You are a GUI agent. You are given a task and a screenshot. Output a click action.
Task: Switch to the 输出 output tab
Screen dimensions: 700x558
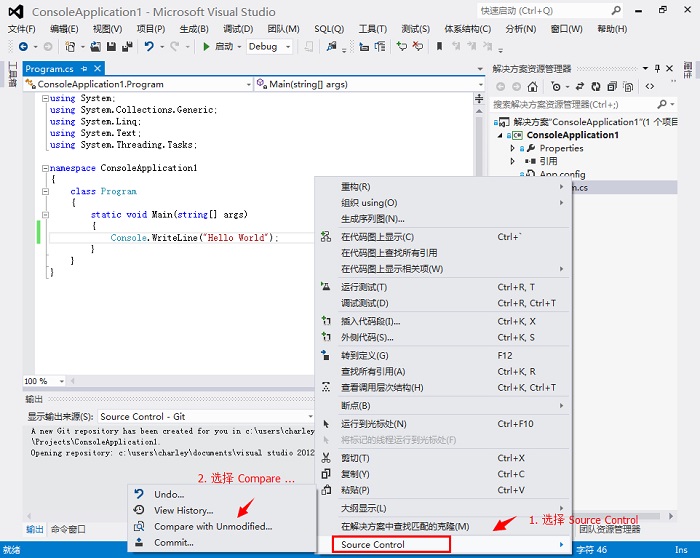(34, 529)
